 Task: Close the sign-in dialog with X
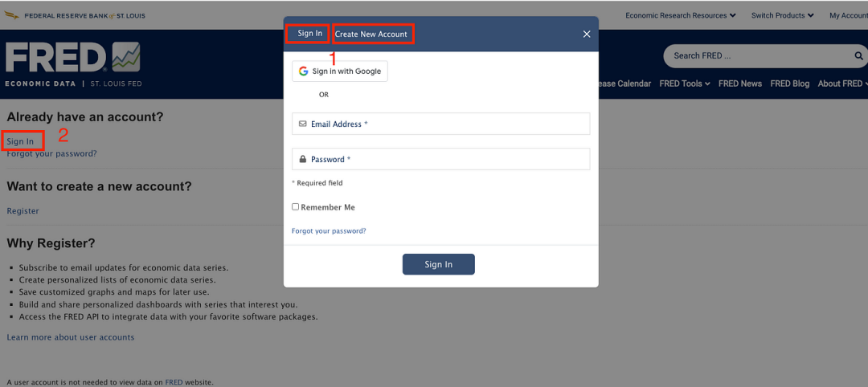coord(587,35)
